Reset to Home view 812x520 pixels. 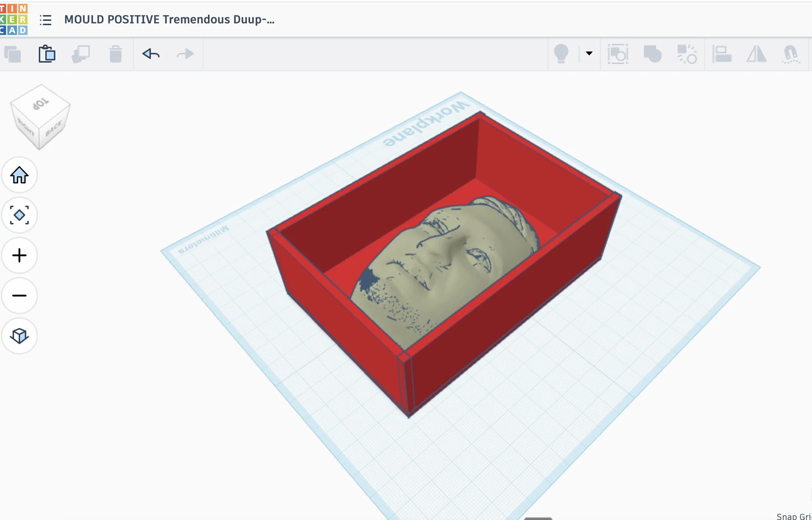19,175
